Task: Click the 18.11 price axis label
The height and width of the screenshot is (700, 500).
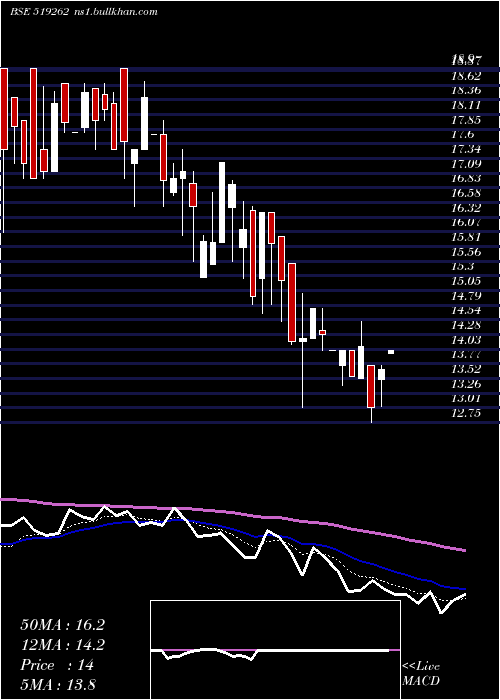Action: 466,105
